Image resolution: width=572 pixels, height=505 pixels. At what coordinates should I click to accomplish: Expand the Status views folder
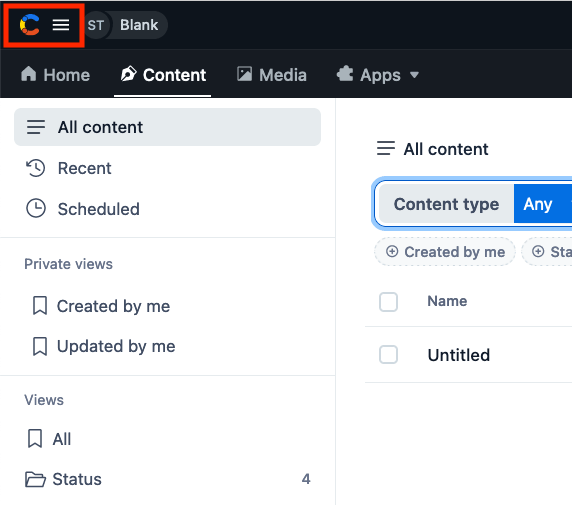(167, 479)
